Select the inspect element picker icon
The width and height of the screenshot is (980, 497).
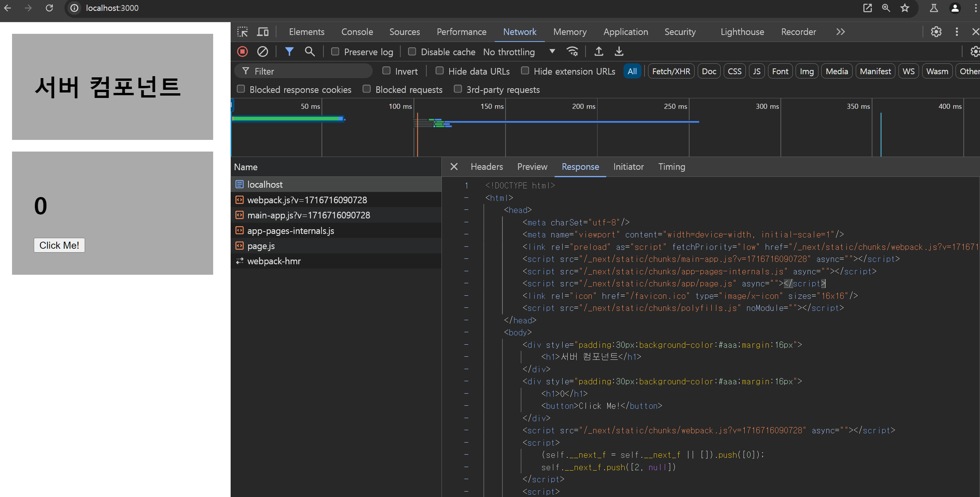(243, 32)
